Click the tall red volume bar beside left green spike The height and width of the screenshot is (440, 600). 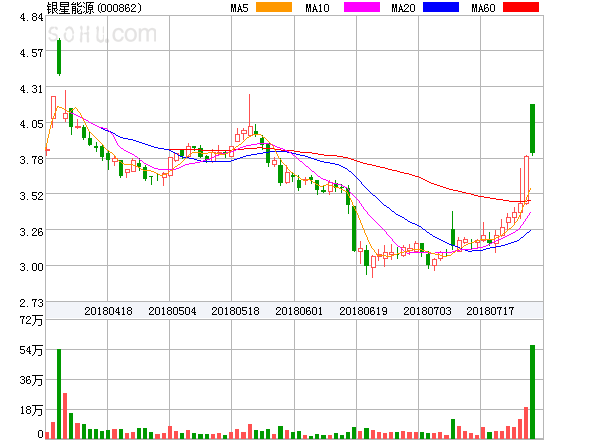[x=65, y=416]
